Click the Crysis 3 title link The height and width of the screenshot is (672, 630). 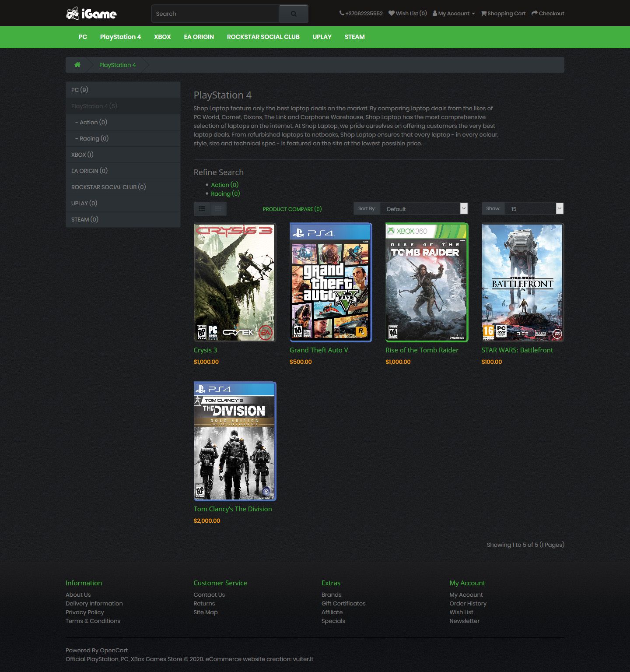point(205,350)
